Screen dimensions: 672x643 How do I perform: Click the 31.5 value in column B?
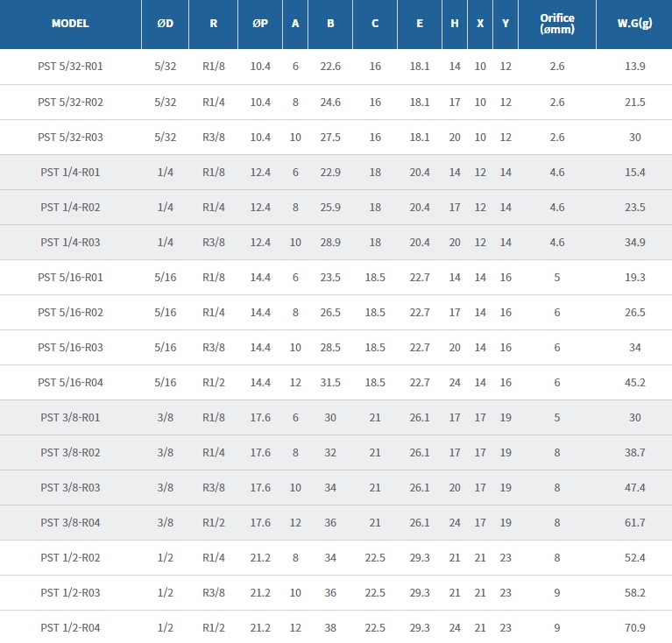[330, 382]
